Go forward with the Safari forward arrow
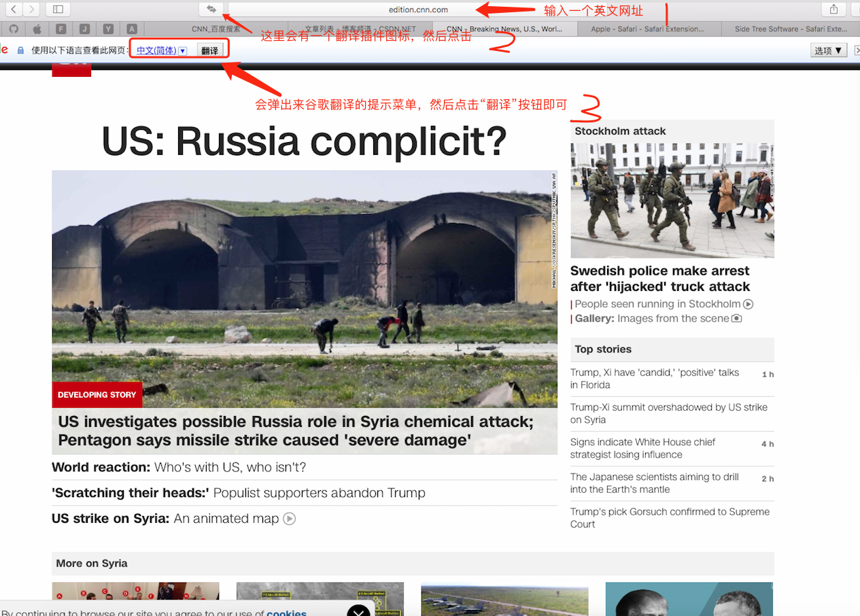 pos(31,9)
